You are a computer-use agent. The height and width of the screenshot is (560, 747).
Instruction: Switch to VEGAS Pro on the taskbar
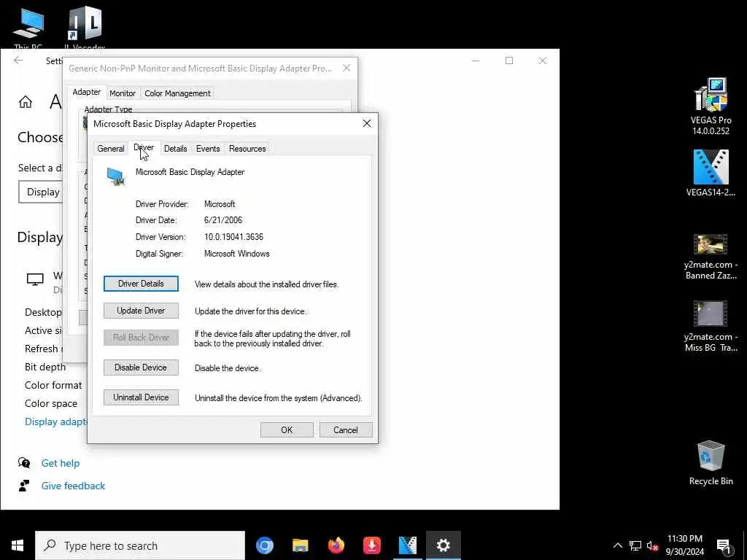tap(407, 545)
